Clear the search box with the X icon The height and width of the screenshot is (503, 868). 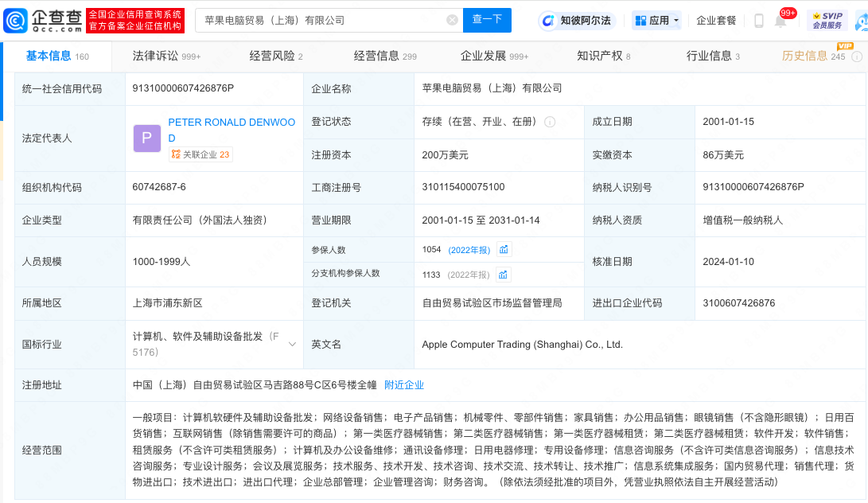pyautogui.click(x=452, y=21)
